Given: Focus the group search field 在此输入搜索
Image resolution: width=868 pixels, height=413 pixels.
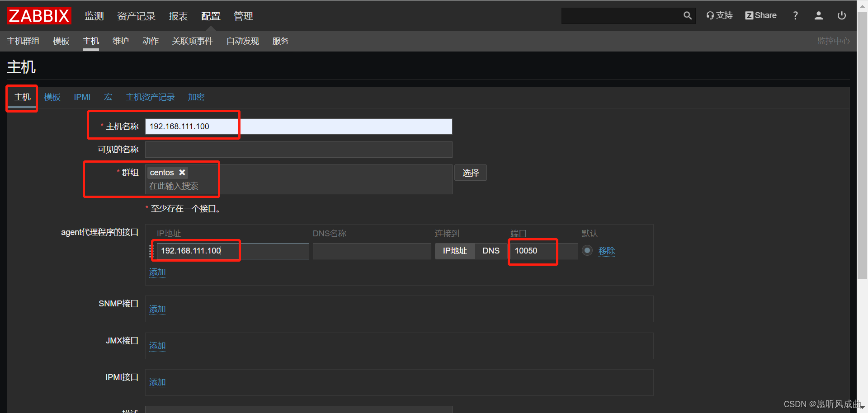Looking at the screenshot, I should (x=298, y=186).
